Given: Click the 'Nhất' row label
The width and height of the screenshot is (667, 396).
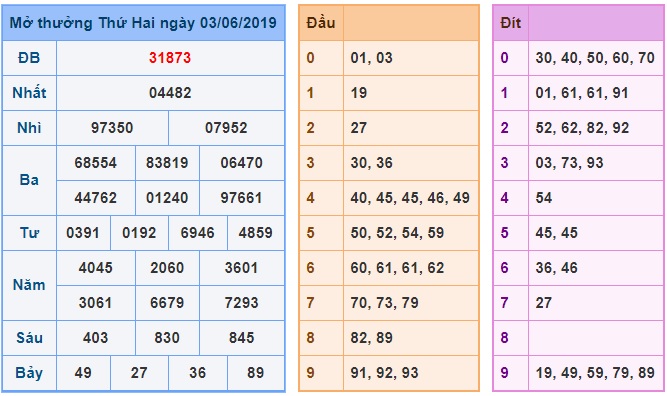Looking at the screenshot, I should click(29, 92).
